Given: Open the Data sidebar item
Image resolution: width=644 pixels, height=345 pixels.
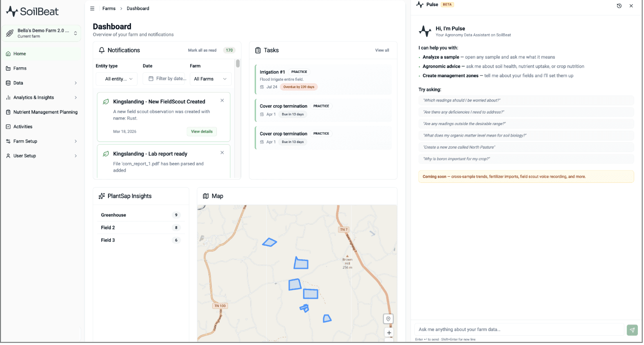Looking at the screenshot, I should (41, 83).
